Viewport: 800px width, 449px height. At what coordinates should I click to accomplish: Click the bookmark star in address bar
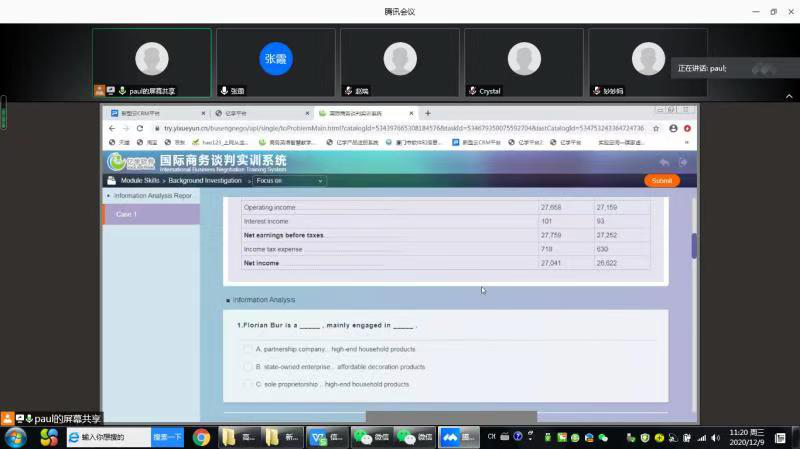(656, 128)
